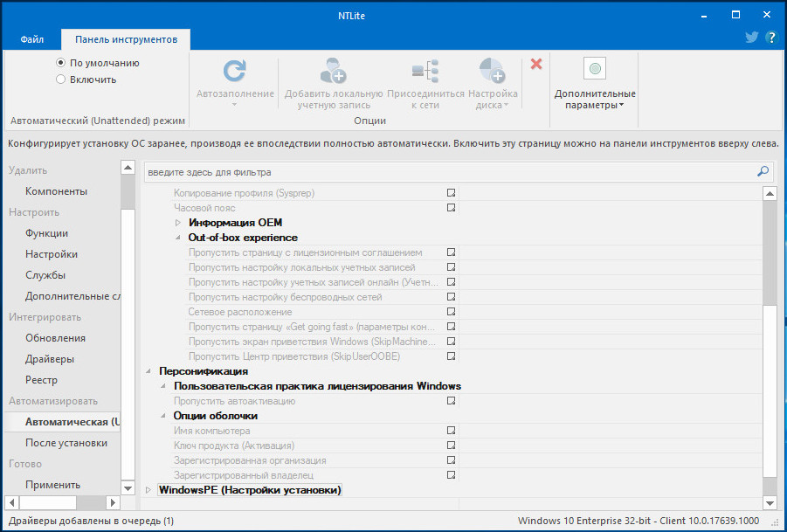This screenshot has width=787, height=532.
Task: Click edit icon for Часовой пояс
Action: [452, 208]
